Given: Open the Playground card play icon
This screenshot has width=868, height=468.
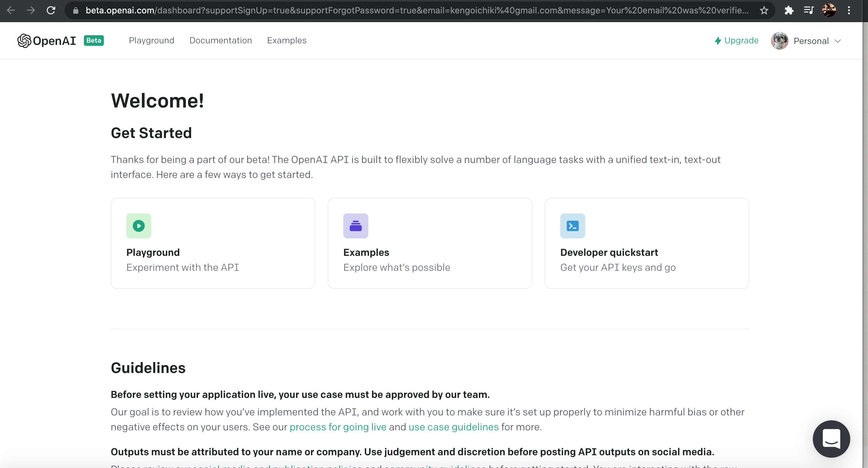Looking at the screenshot, I should 138,226.
